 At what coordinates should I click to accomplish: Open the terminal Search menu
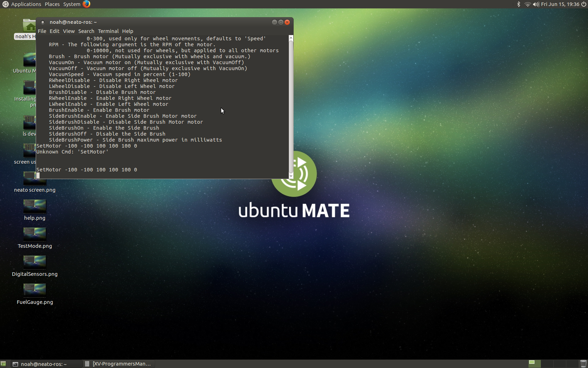coord(86,31)
